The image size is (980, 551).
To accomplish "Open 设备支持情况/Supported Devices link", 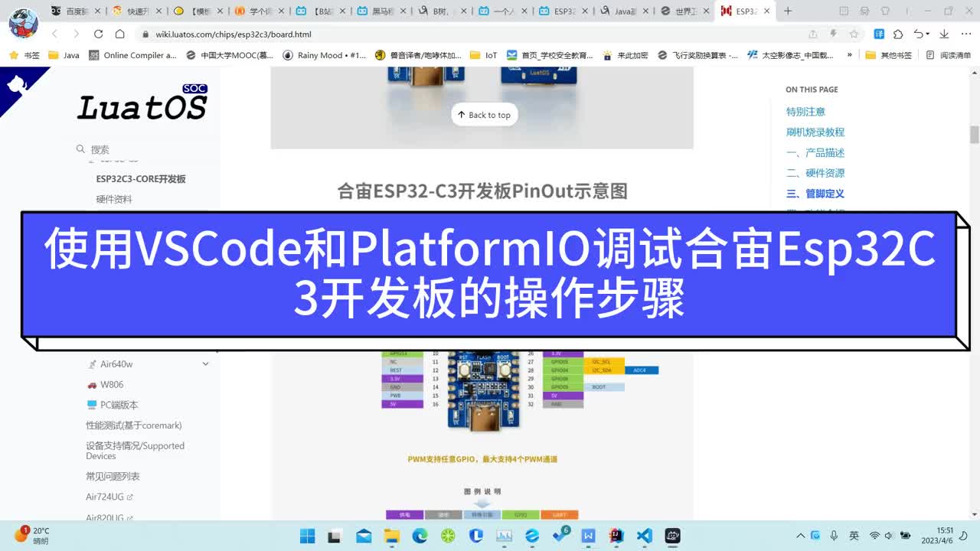I will [135, 451].
